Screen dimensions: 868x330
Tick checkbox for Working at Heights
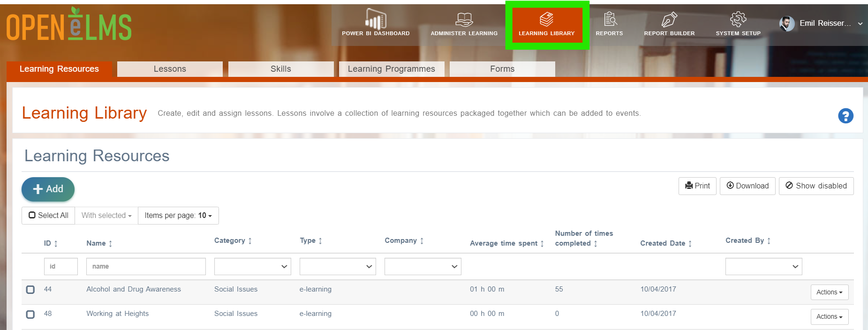30,314
